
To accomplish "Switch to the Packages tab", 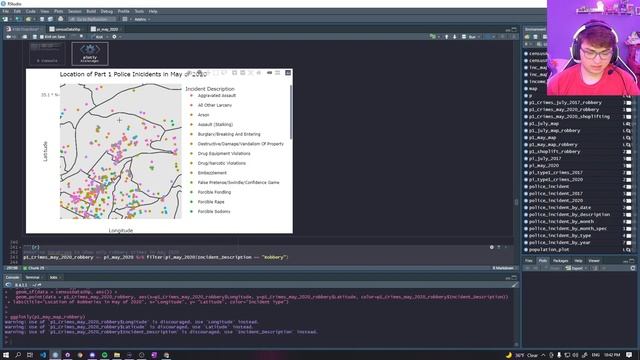I will (x=560, y=260).
